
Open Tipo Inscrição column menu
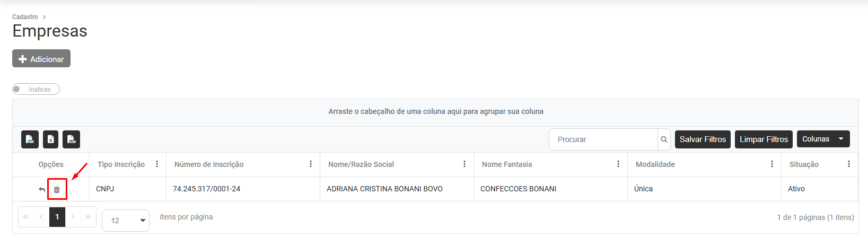[157, 164]
